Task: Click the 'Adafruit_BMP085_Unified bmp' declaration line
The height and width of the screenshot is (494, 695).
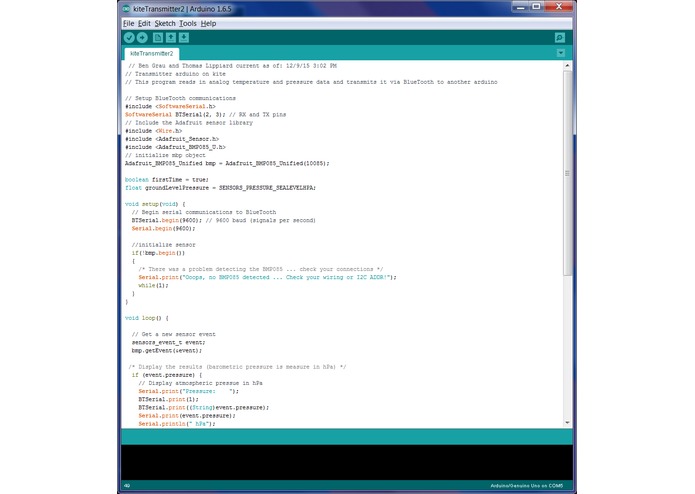Action: click(227, 163)
